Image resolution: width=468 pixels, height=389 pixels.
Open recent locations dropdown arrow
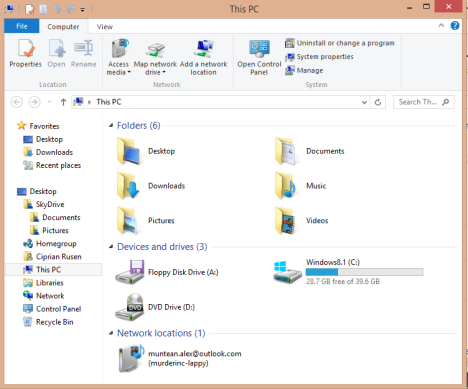tap(49, 102)
